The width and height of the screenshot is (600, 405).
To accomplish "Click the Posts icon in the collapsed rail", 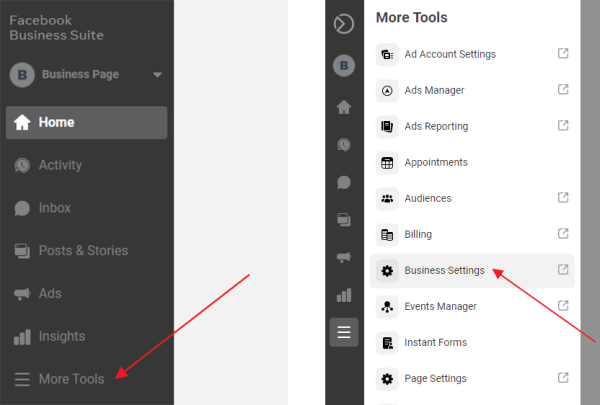I will (344, 220).
